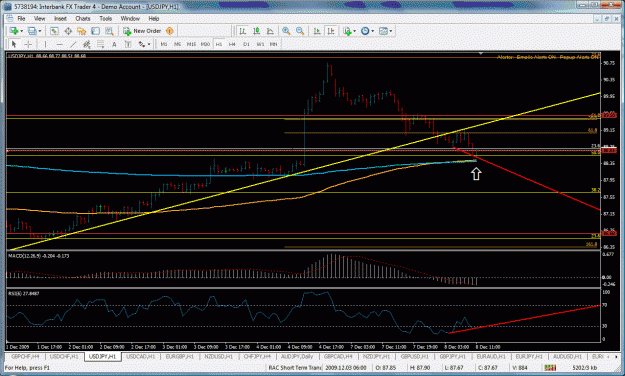
Task: Set timeframe to H4
Action: coord(232,44)
